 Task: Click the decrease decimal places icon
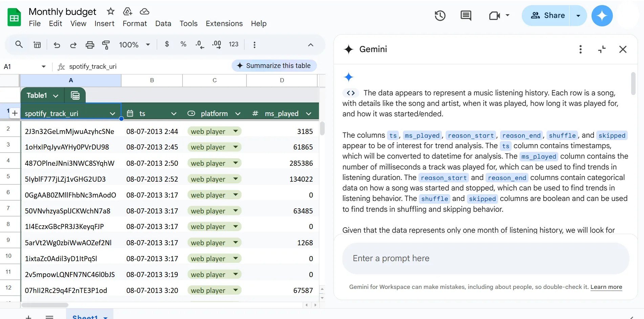pyautogui.click(x=200, y=45)
